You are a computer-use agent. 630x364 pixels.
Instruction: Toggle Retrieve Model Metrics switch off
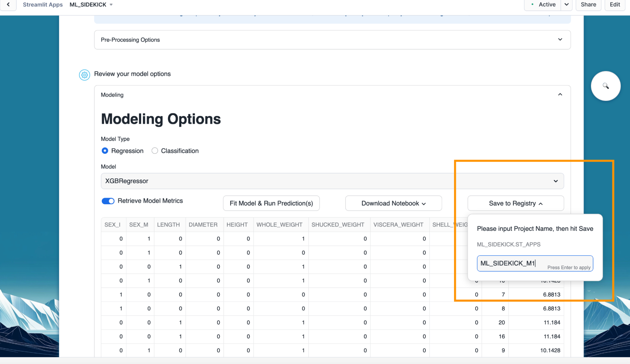(108, 201)
